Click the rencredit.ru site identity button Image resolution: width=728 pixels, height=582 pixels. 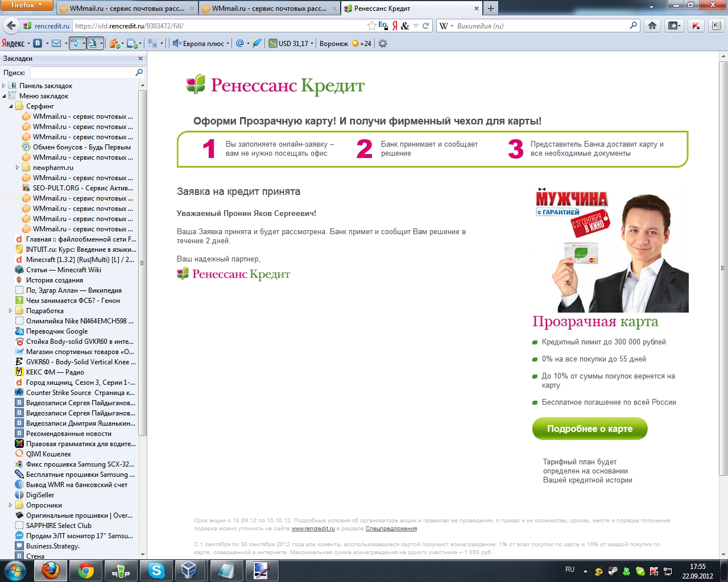click(x=47, y=26)
